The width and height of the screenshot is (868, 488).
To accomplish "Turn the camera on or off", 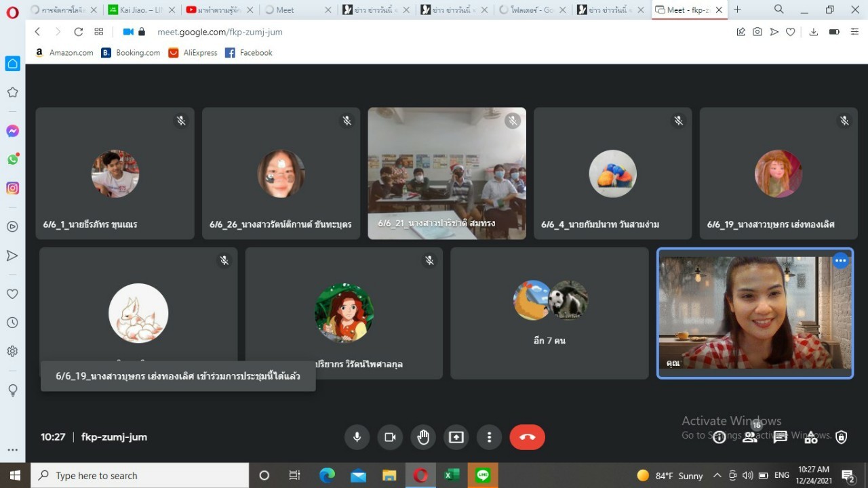I will click(x=390, y=437).
